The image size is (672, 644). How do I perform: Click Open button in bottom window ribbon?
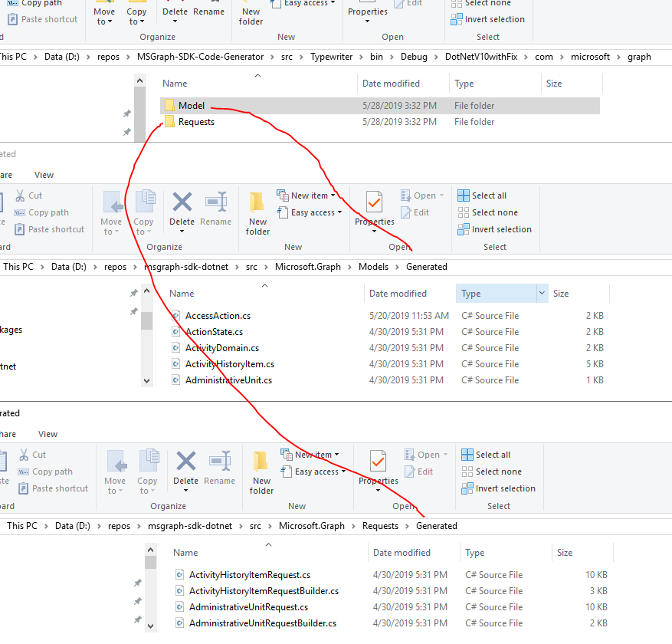[x=426, y=455]
